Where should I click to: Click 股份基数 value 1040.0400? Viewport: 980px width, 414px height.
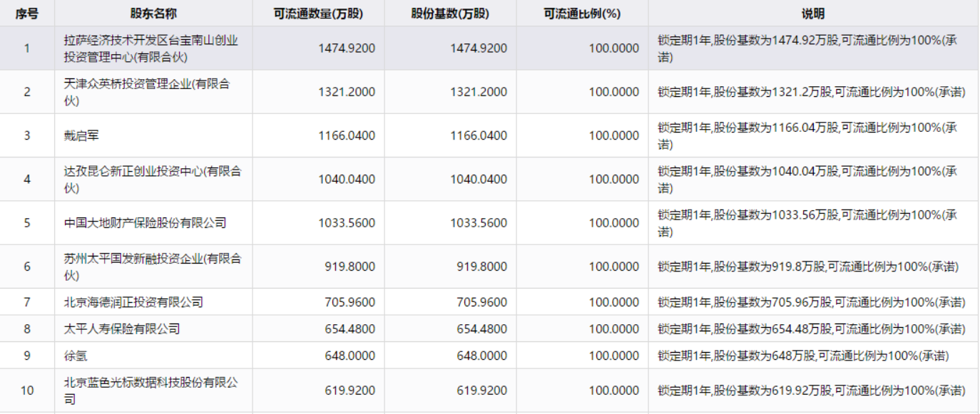pyautogui.click(x=479, y=179)
